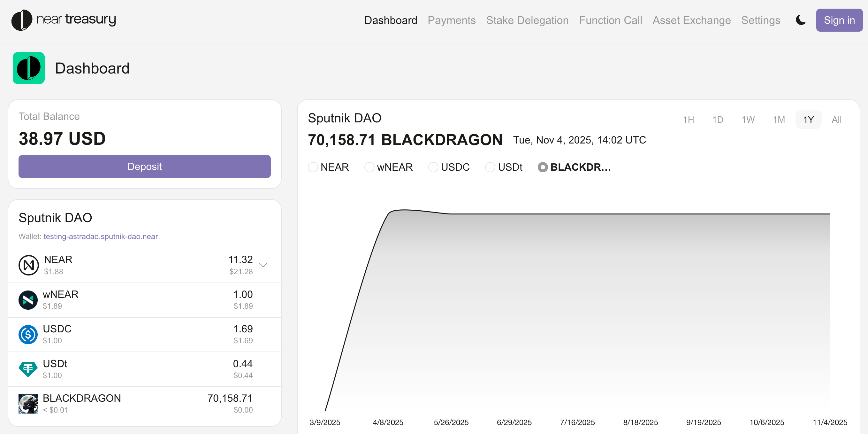The image size is (868, 434).
Task: Set the chart range to All
Action: [836, 120]
